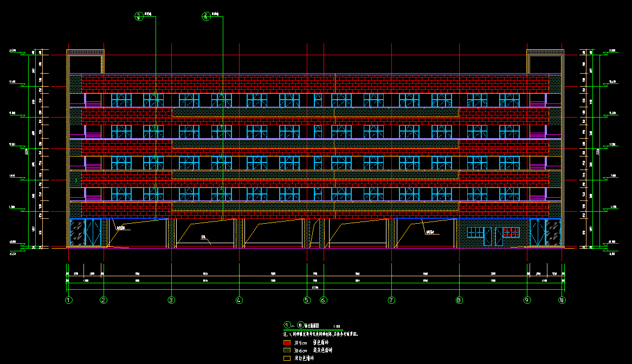Image resolution: width=632 pixels, height=364 pixels.
Task: Select the left detail callout bubble at top
Action: click(138, 16)
